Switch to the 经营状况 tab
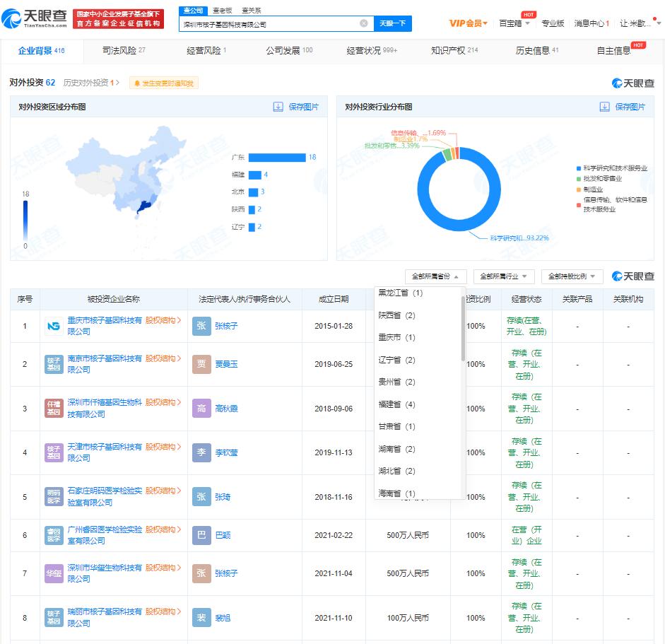Viewport: 665px width, 644px height. pos(372,50)
